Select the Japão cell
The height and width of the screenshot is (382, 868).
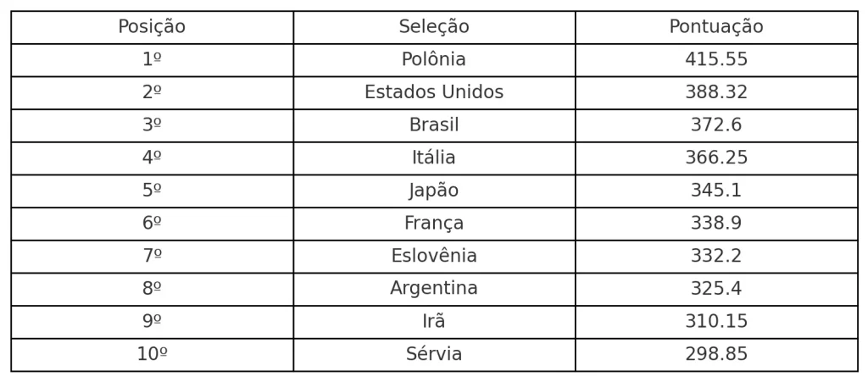[434, 191]
